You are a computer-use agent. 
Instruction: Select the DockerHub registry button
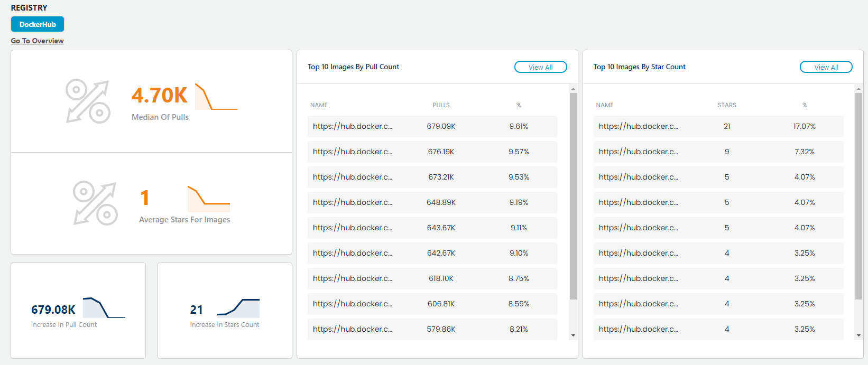point(38,24)
